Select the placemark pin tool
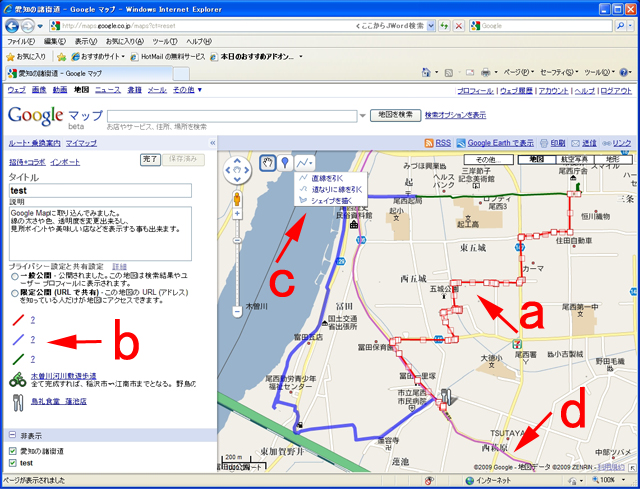640x489 pixels. pyautogui.click(x=285, y=163)
